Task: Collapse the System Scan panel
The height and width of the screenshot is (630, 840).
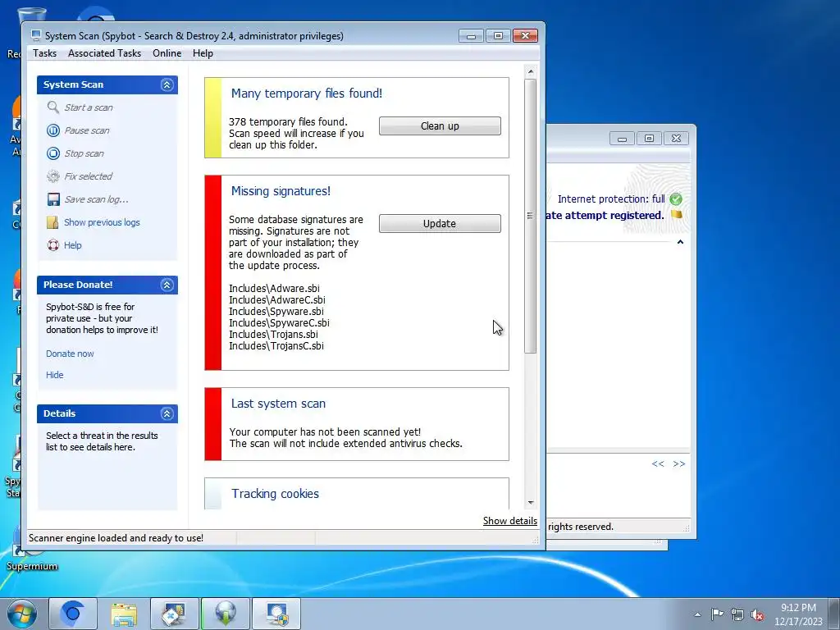Action: pyautogui.click(x=167, y=84)
